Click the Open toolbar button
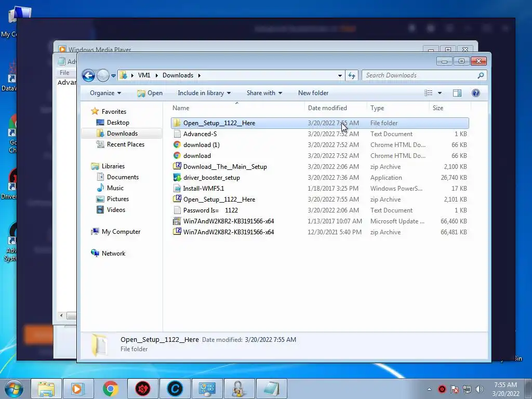 tap(150, 93)
